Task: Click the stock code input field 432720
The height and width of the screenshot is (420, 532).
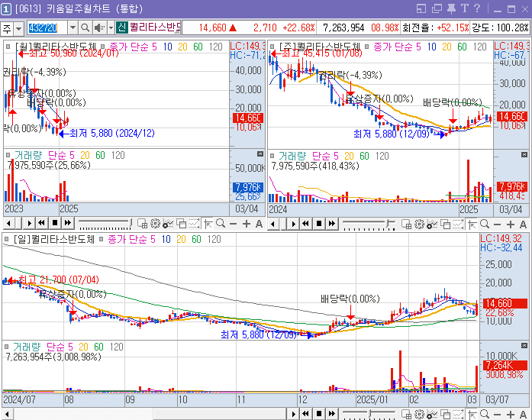Action: click(x=47, y=27)
